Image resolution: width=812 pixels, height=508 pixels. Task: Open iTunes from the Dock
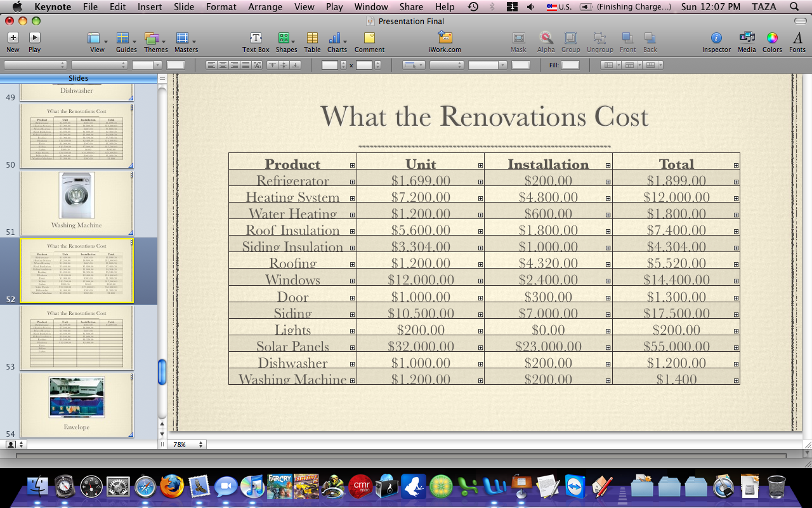[252, 486]
